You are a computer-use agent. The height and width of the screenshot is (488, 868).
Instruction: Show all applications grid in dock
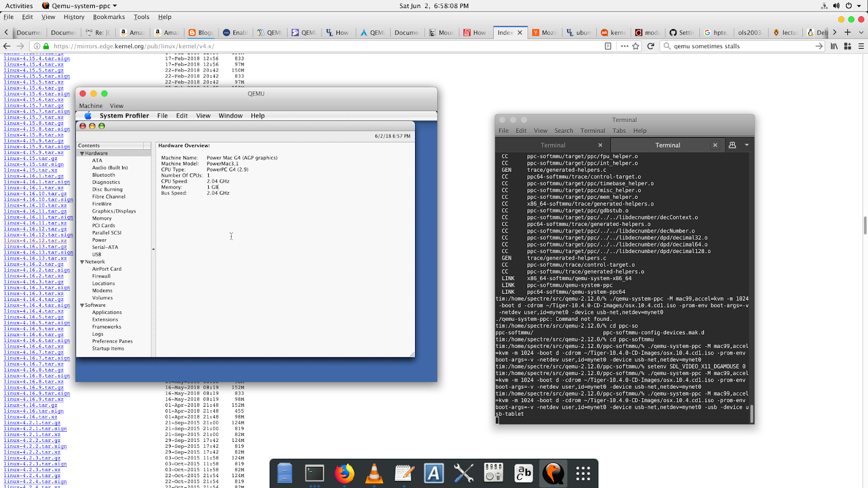point(583,473)
